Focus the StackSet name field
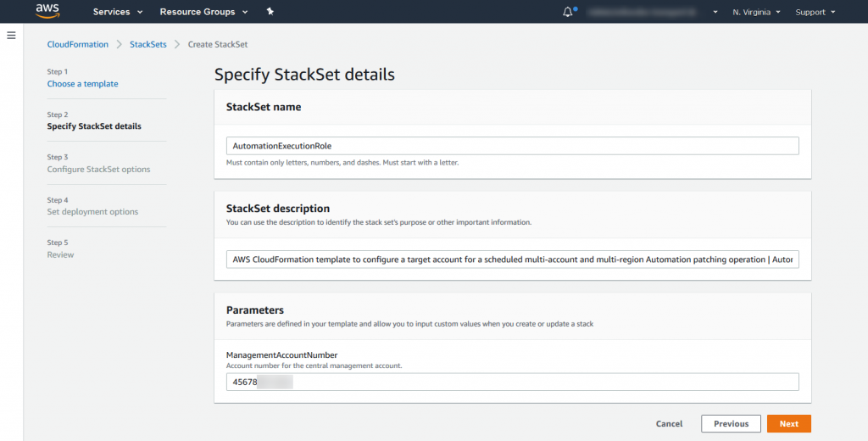Viewport: 868px width, 441px height. coord(512,146)
